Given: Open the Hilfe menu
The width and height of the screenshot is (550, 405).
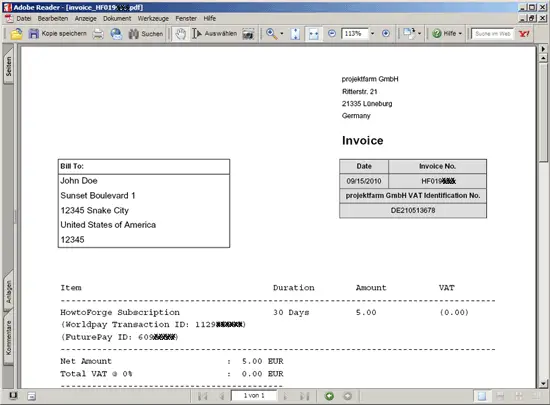Looking at the screenshot, I should pos(210,18).
